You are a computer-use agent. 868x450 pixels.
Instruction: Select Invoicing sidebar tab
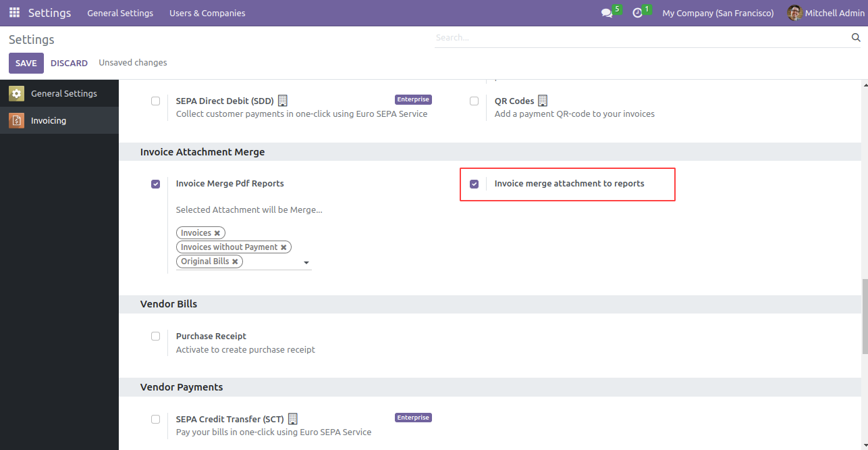(59, 120)
